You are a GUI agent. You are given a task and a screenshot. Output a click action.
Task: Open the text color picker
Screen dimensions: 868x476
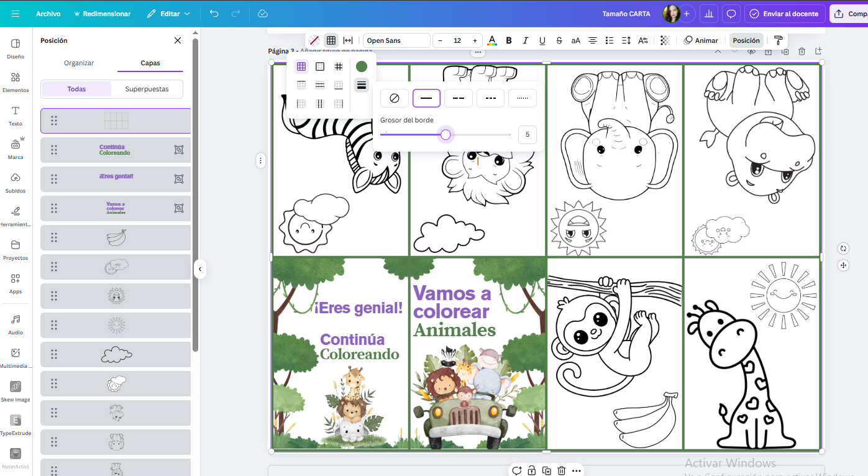(492, 40)
